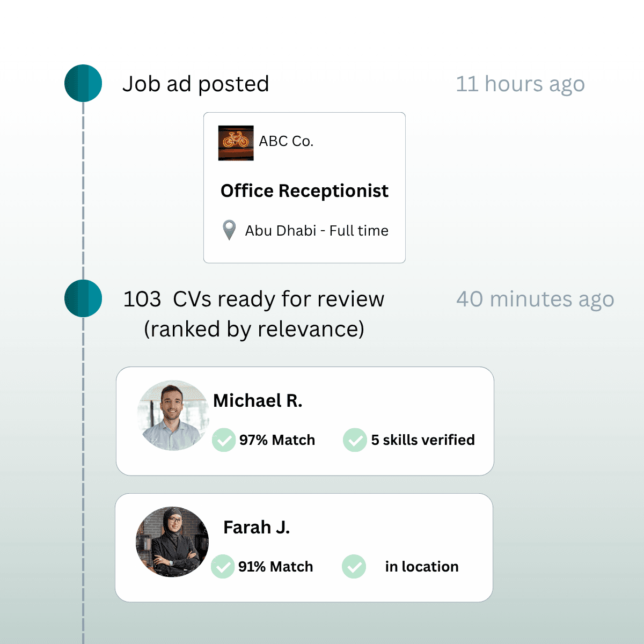This screenshot has height=644, width=644.
Task: Click the ABC Co. company name
Action: 286,141
